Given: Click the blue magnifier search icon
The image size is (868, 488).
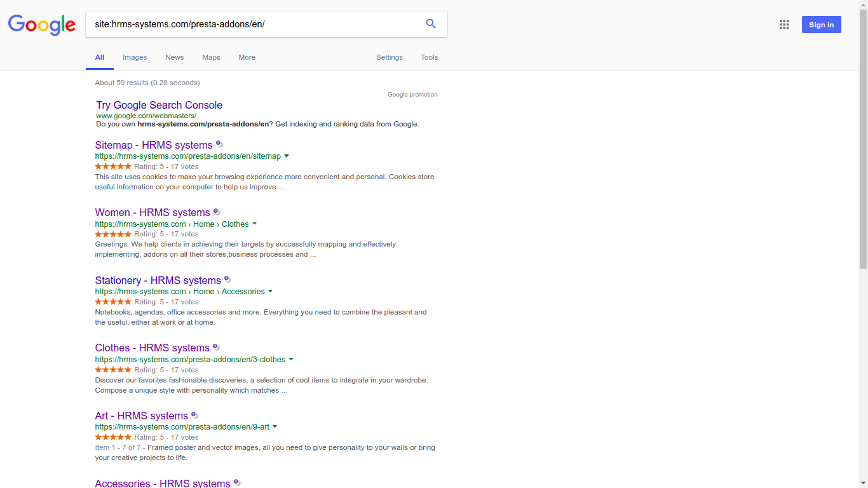Looking at the screenshot, I should 431,24.
